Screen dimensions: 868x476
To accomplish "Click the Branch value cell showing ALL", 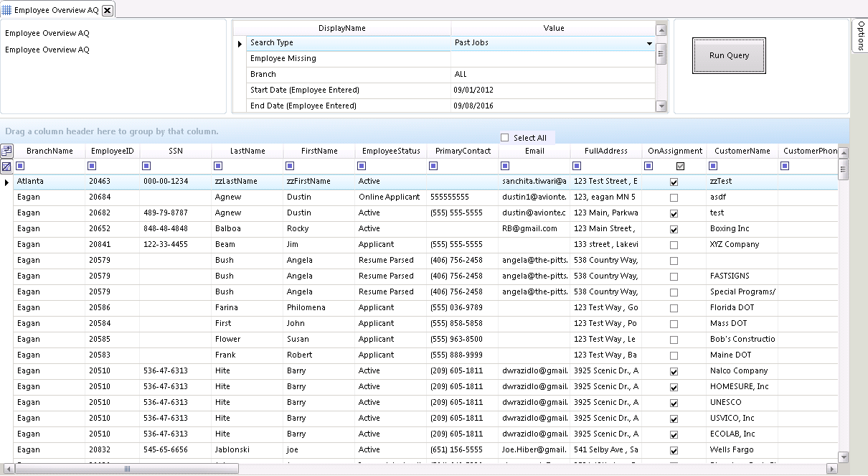I will [x=552, y=75].
